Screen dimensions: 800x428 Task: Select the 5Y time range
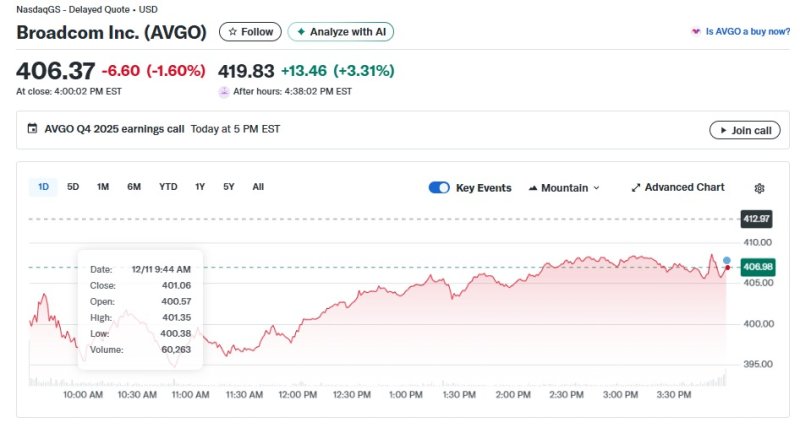[229, 187]
